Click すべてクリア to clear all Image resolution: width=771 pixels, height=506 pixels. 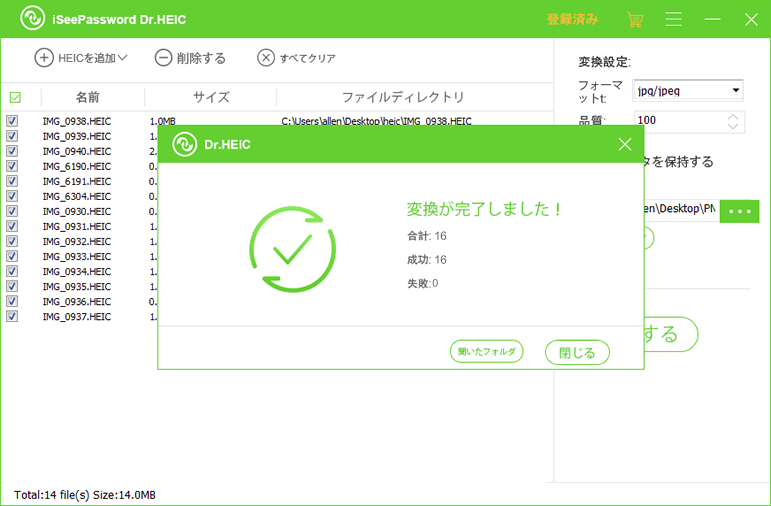point(297,58)
